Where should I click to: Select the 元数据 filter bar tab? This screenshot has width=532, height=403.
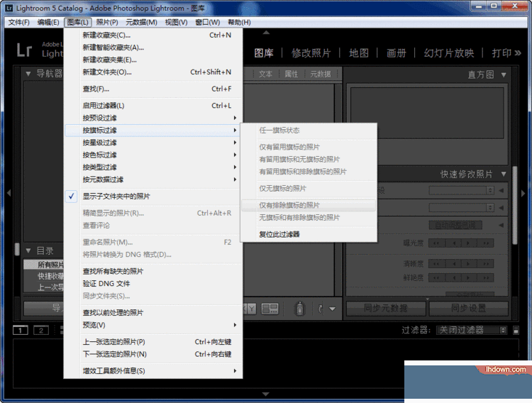pyautogui.click(x=321, y=74)
